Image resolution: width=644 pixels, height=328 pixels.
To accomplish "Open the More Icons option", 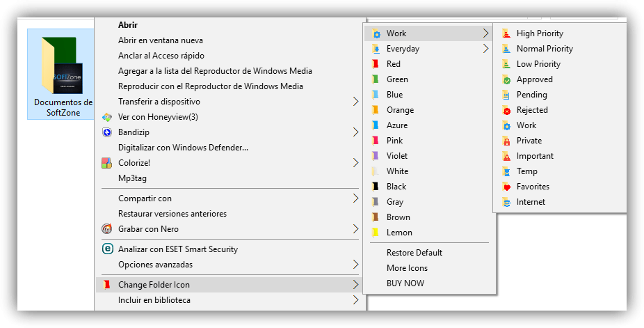I will tap(407, 268).
